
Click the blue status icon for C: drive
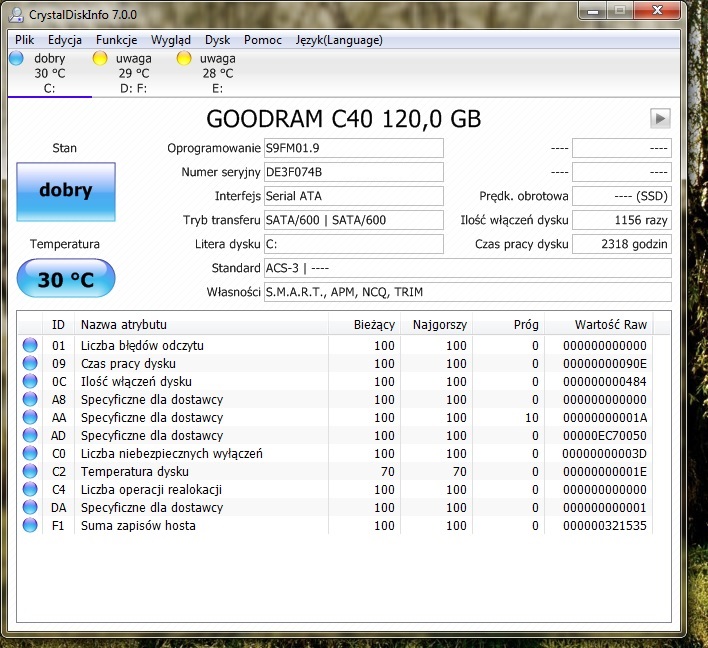[16, 58]
